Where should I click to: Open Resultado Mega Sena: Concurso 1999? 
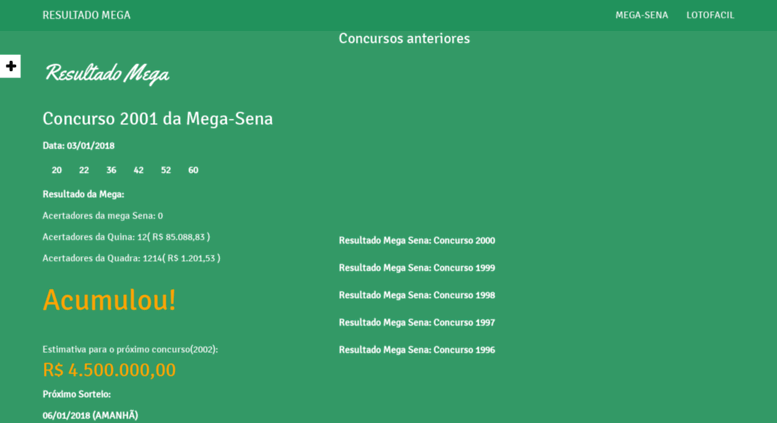417,268
